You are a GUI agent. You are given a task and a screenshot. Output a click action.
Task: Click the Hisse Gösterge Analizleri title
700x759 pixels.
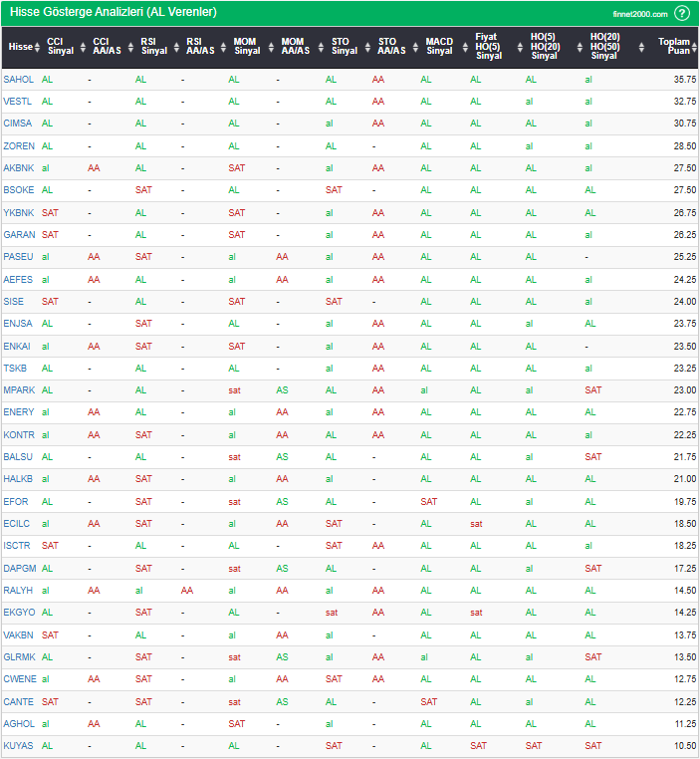(111, 13)
